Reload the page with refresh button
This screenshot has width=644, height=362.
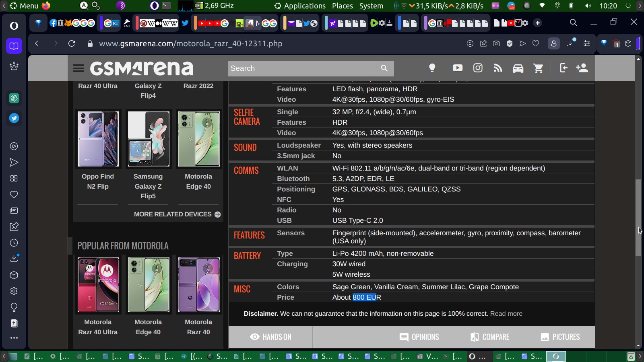click(x=72, y=43)
